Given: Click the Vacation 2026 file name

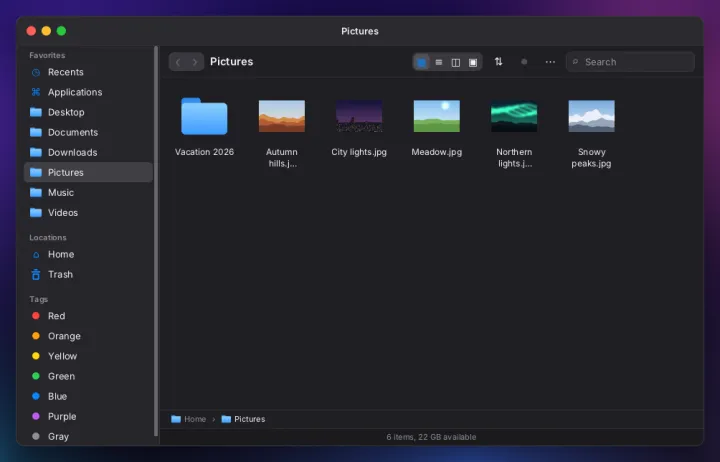Looking at the screenshot, I should [x=204, y=152].
